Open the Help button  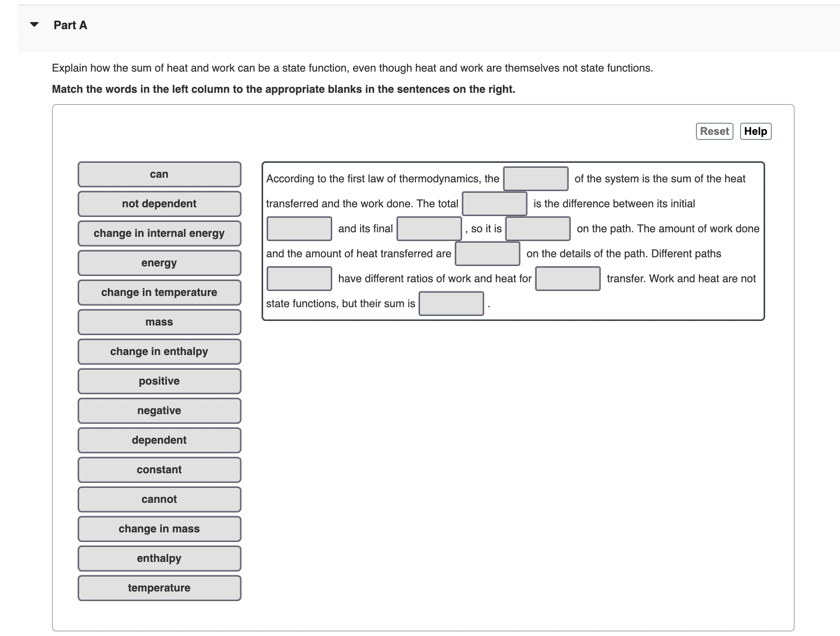(x=755, y=131)
